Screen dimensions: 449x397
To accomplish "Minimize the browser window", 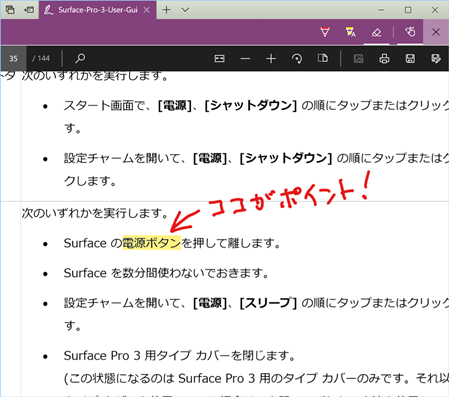I will [381, 10].
